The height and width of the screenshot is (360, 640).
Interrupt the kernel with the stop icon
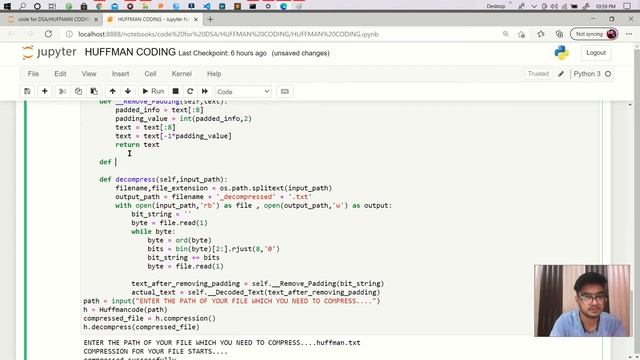click(x=176, y=91)
